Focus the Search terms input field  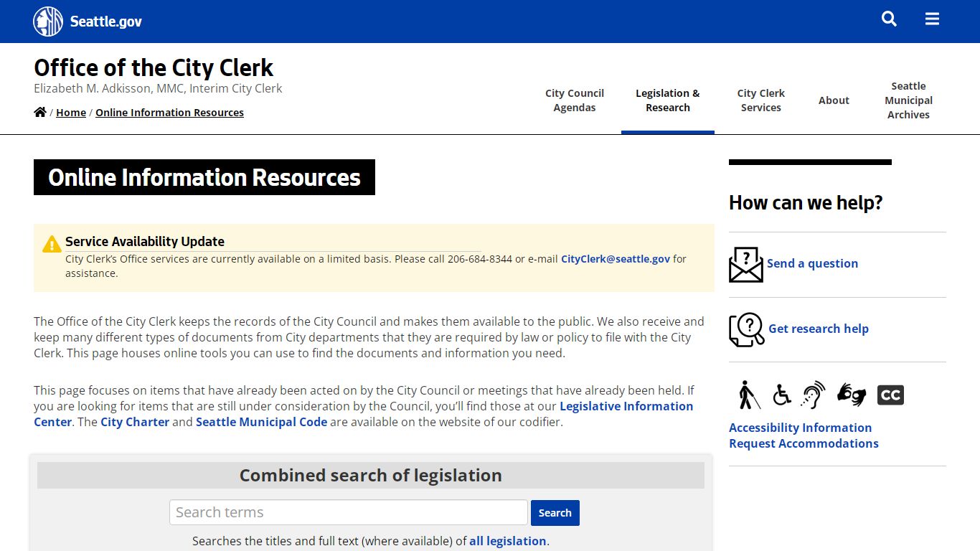(349, 512)
